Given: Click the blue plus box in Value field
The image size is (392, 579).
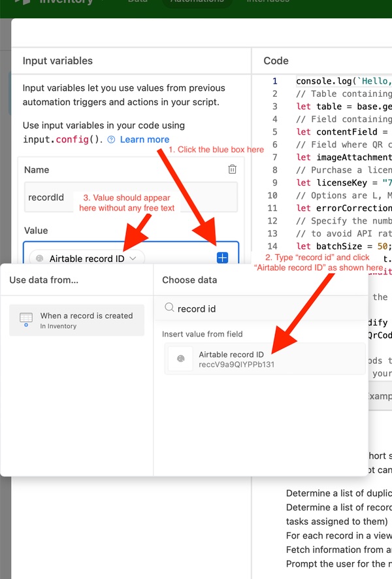Looking at the screenshot, I should pos(222,257).
